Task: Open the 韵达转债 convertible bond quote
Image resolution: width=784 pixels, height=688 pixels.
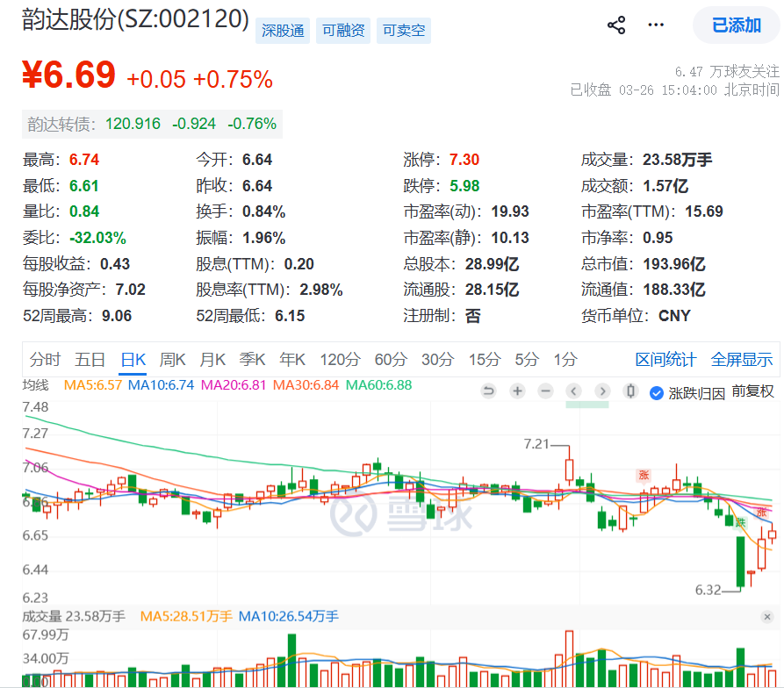Action: [x=152, y=124]
